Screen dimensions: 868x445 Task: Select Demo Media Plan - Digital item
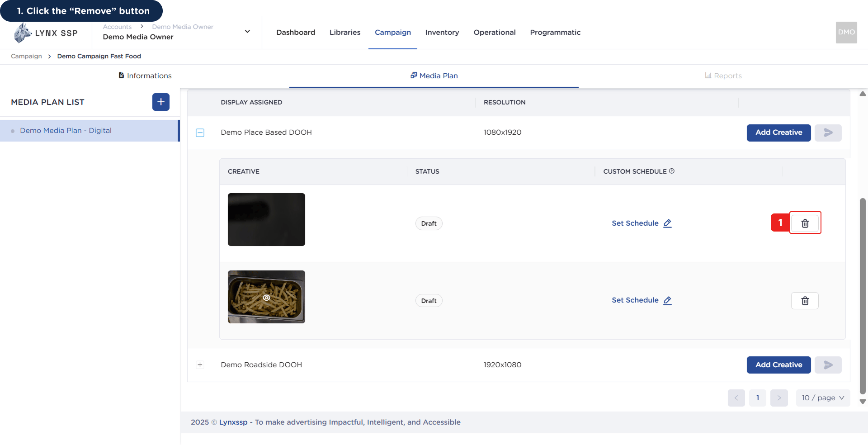[x=90, y=131]
